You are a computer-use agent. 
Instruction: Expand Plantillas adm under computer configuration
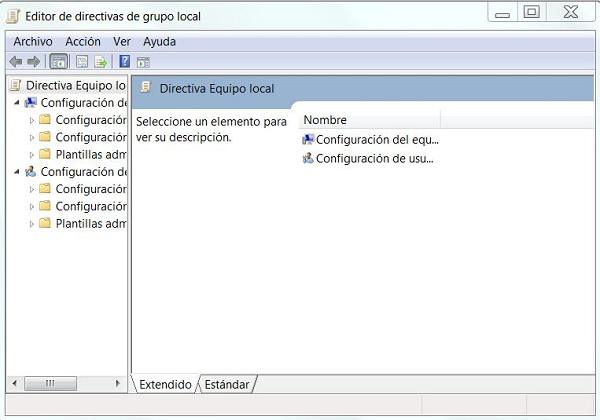click(32, 155)
